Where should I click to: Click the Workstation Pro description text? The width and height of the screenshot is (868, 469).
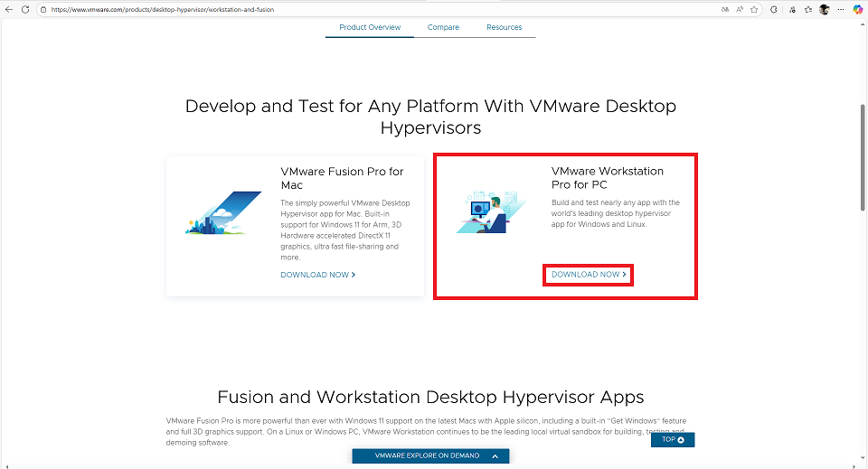[616, 213]
